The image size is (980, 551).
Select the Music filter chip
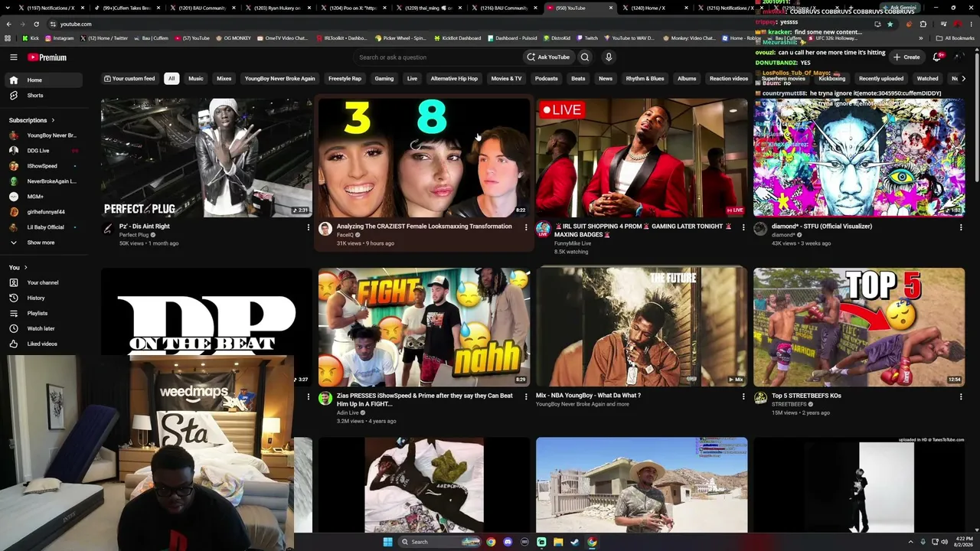pyautogui.click(x=196, y=79)
